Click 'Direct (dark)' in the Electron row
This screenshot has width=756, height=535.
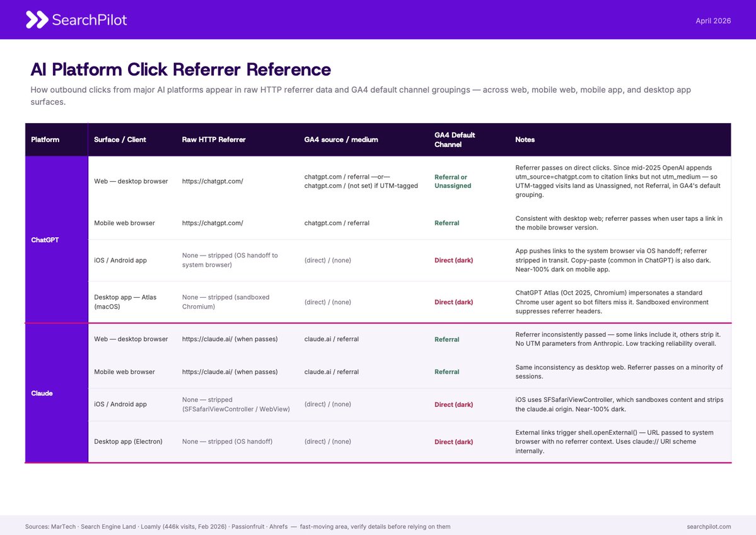(454, 442)
